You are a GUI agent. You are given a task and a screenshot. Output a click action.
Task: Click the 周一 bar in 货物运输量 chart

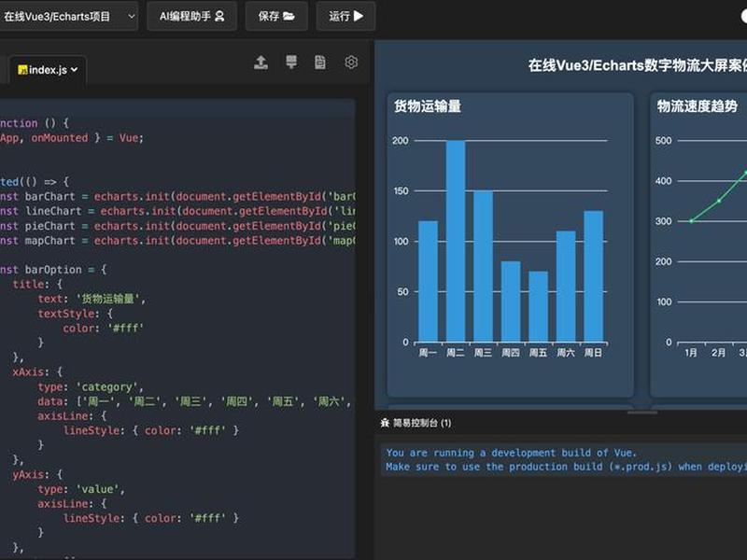[428, 281]
